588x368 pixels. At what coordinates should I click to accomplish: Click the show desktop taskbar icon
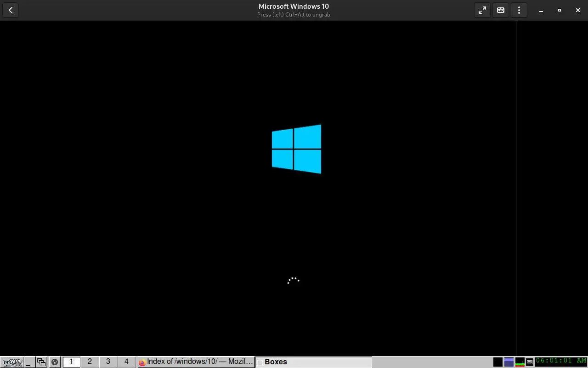(x=30, y=362)
